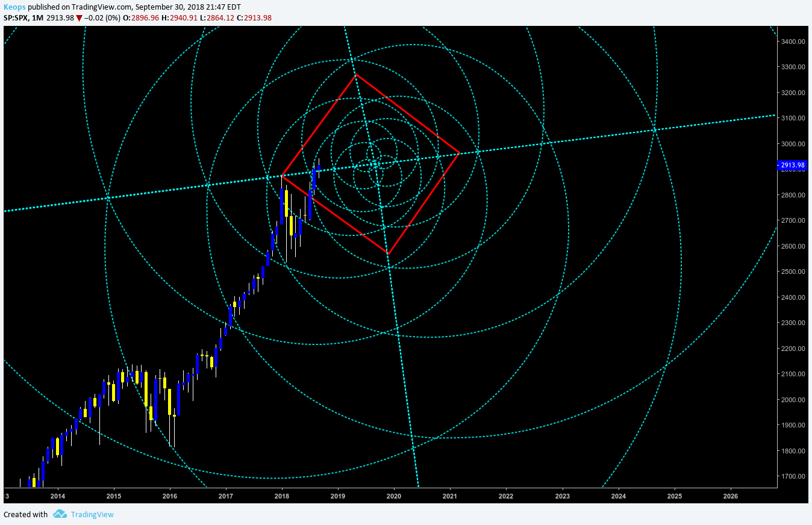
Task: Click the 1M timeframe label
Action: click(x=37, y=18)
